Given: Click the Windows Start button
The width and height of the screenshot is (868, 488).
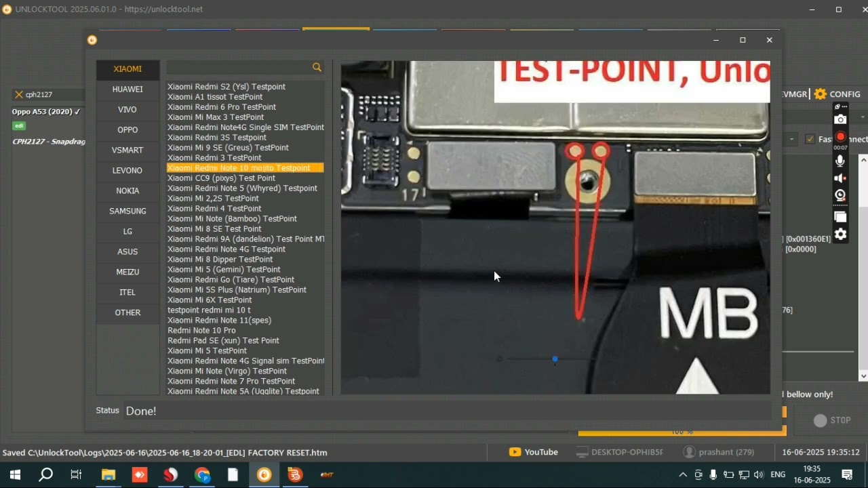Looking at the screenshot, I should tap(15, 475).
